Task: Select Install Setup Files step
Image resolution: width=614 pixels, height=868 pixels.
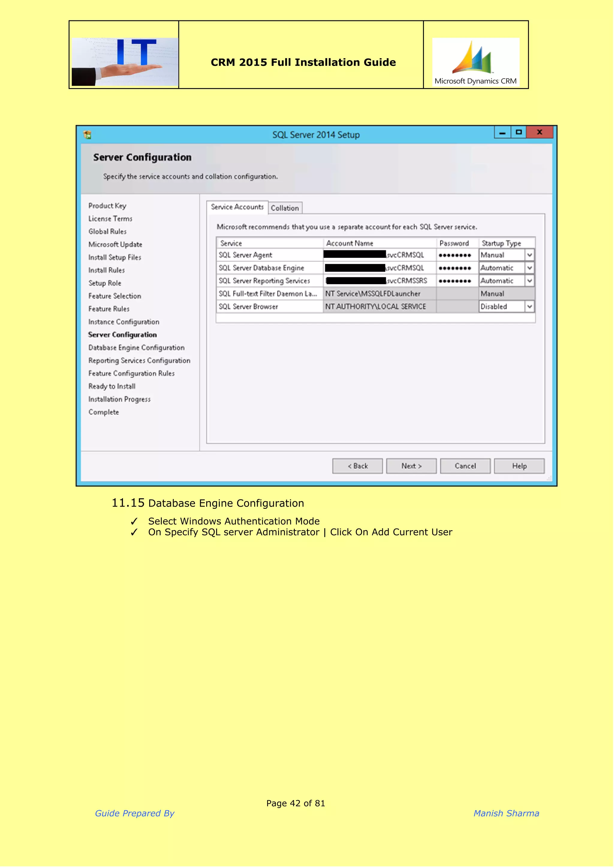Action: (x=115, y=258)
